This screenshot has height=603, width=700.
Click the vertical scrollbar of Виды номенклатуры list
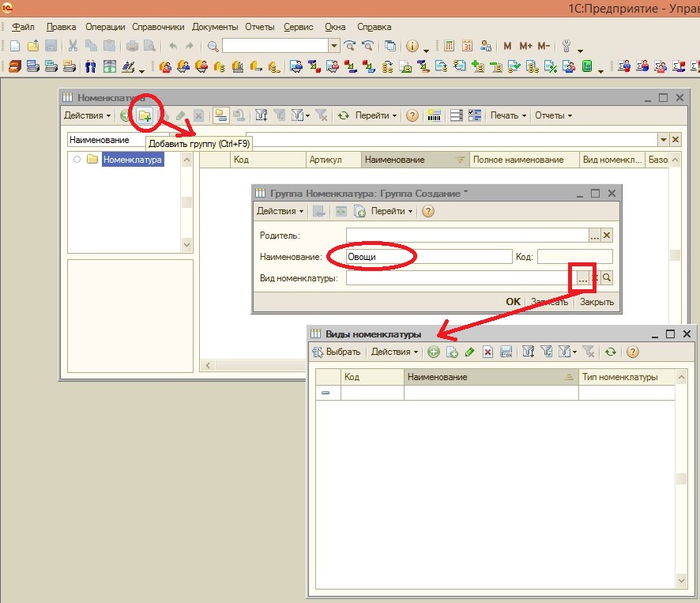coord(681,479)
